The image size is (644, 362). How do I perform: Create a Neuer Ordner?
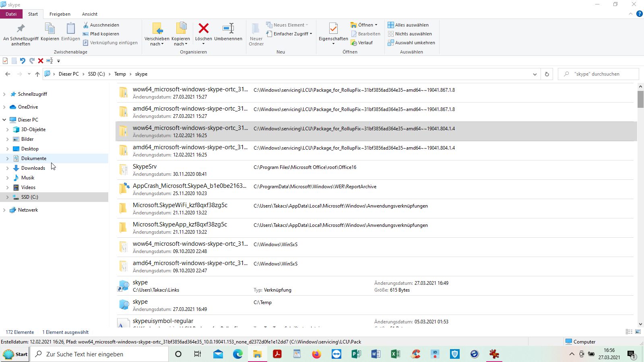coord(256,34)
